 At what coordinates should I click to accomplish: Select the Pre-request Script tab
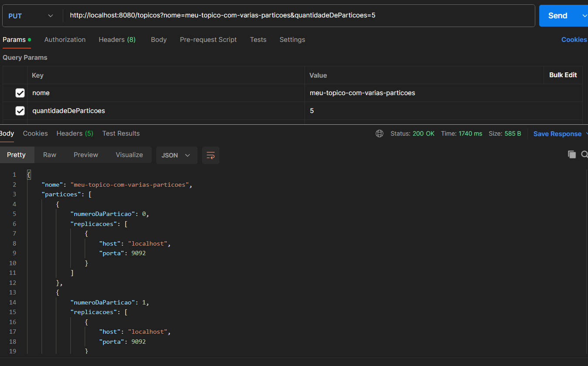point(208,40)
